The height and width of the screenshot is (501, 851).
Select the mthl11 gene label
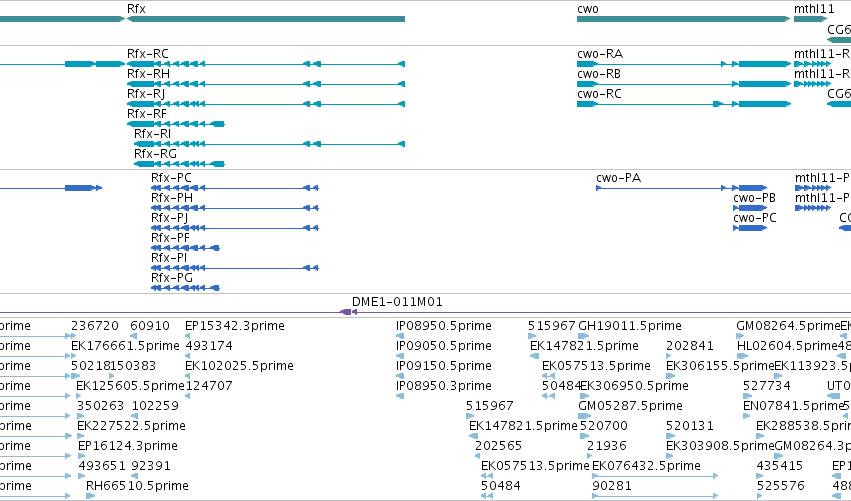(814, 9)
